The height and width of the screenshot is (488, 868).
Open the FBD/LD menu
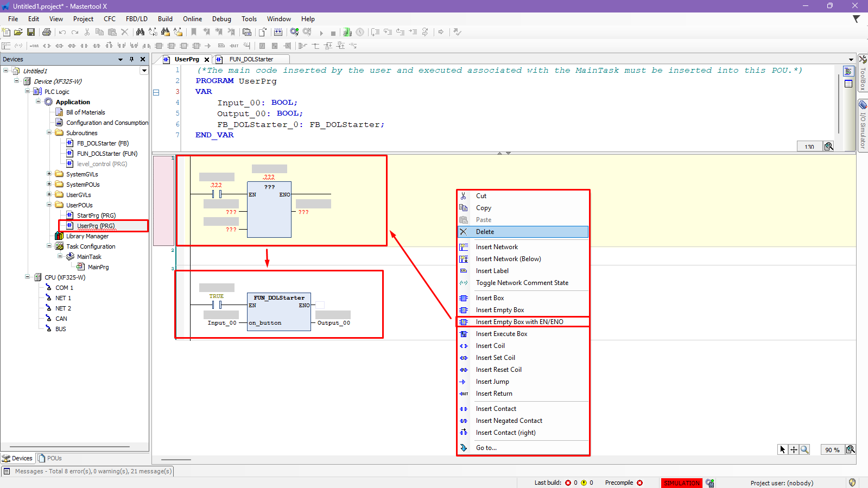136,19
